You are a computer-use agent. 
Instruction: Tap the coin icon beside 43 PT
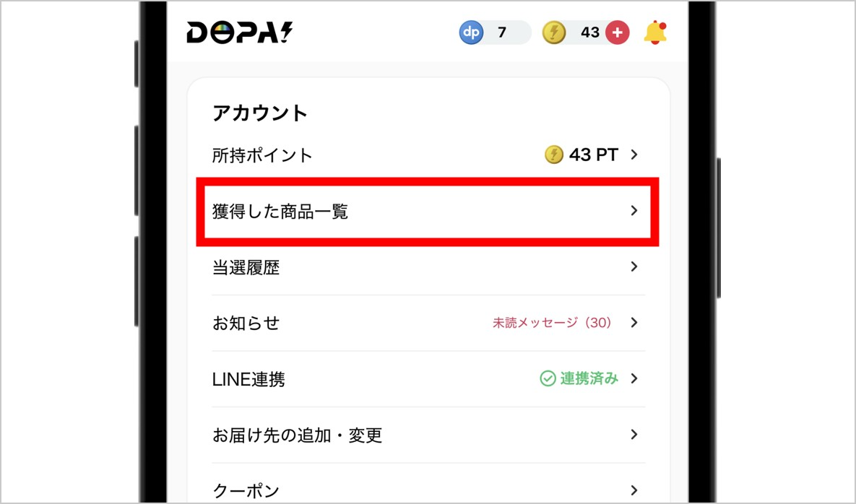553,154
